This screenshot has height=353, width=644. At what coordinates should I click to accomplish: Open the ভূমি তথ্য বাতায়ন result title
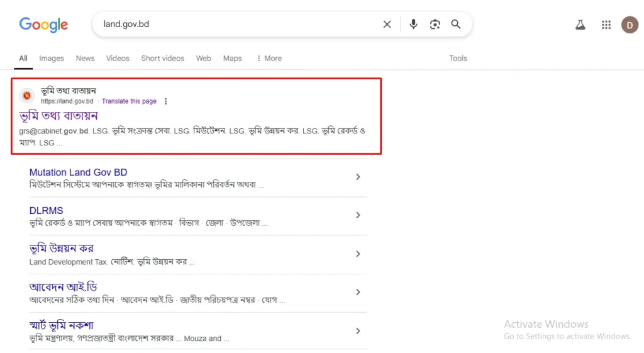pos(58,116)
